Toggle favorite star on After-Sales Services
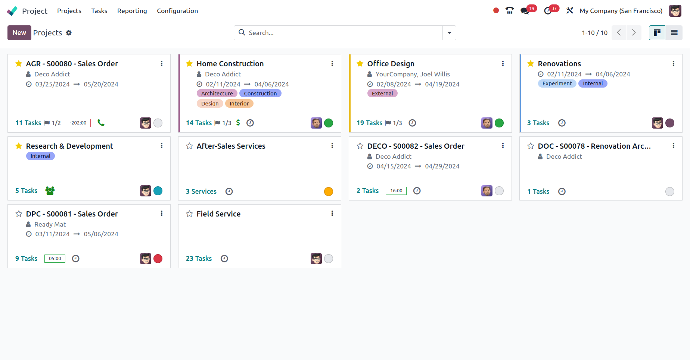Image resolution: width=690 pixels, height=360 pixels. [189, 146]
